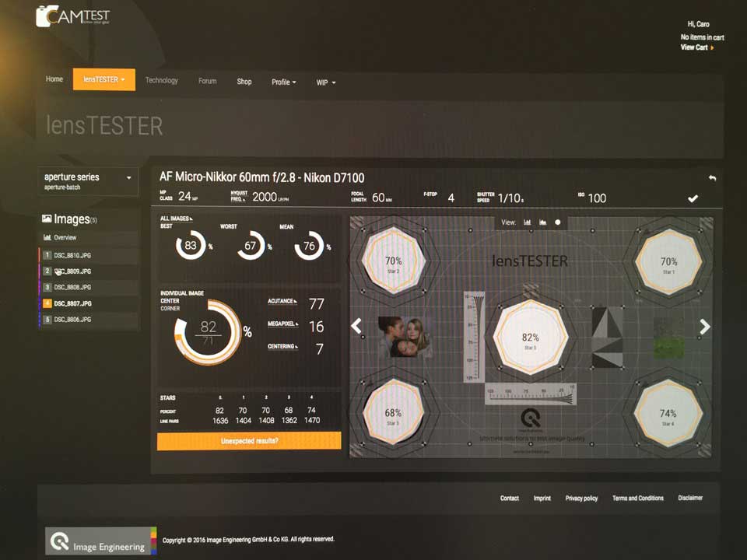The height and width of the screenshot is (560, 747).
Task: Switch view to bar chart icon
Action: pyautogui.click(x=528, y=222)
